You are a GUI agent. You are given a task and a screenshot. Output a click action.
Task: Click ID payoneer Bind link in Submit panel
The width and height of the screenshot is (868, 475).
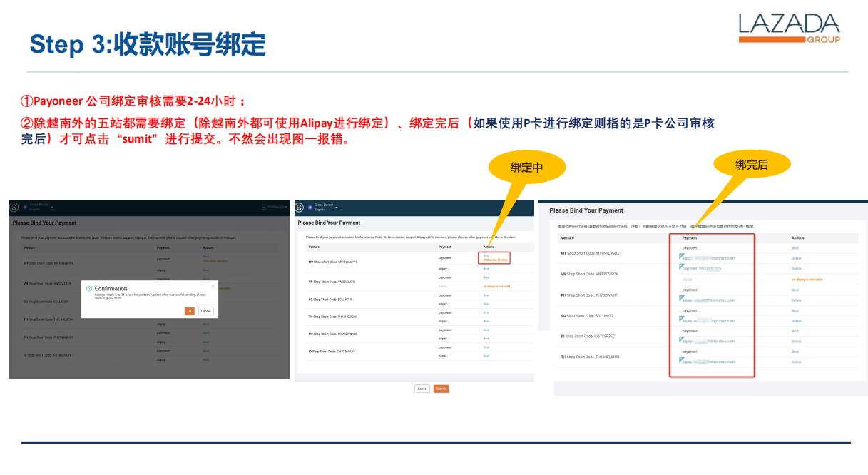[486, 347]
